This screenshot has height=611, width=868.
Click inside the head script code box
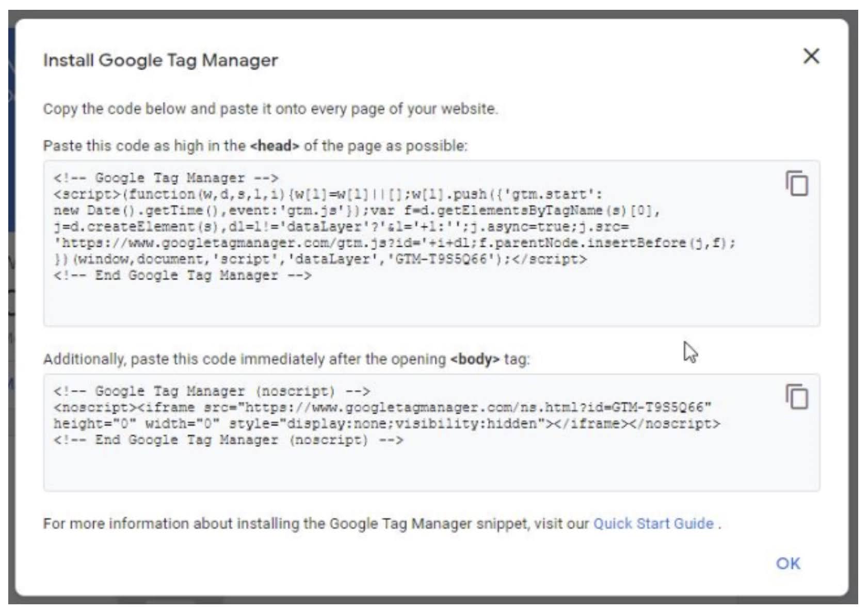(413, 304)
